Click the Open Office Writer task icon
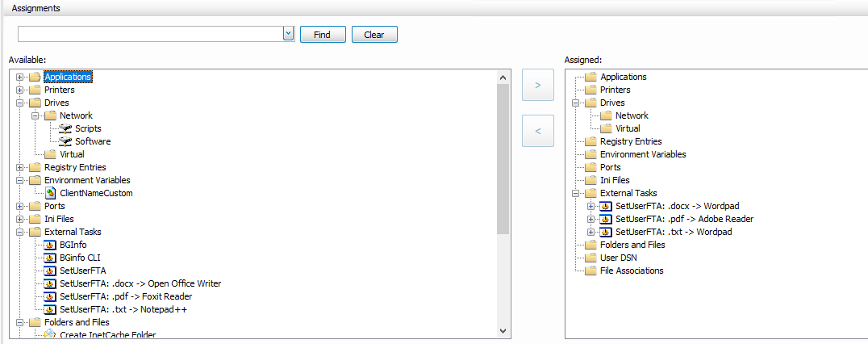Viewport: 868px width, 344px height. coord(50,283)
